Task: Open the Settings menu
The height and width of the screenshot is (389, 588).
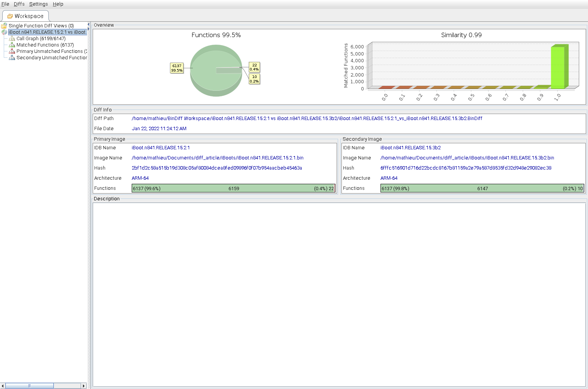Action: coord(38,4)
